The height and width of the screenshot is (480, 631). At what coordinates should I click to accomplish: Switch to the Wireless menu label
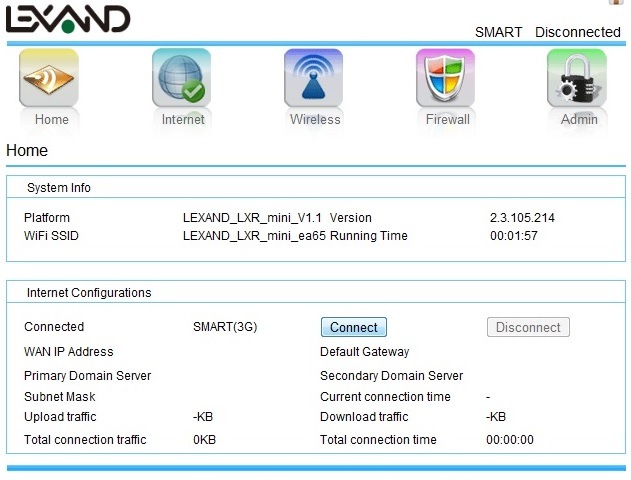[315, 120]
